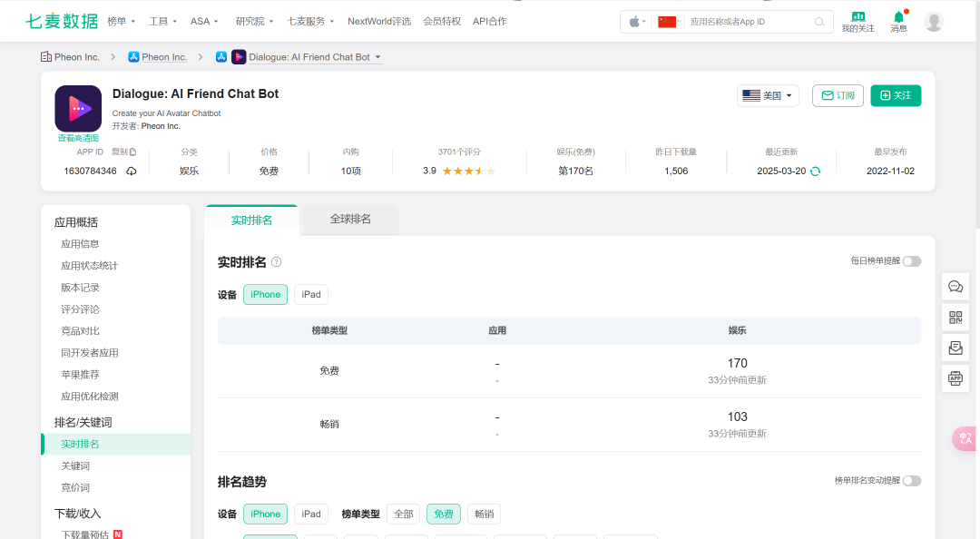Copy the APP ID with 复制 icon

pyautogui.click(x=123, y=152)
